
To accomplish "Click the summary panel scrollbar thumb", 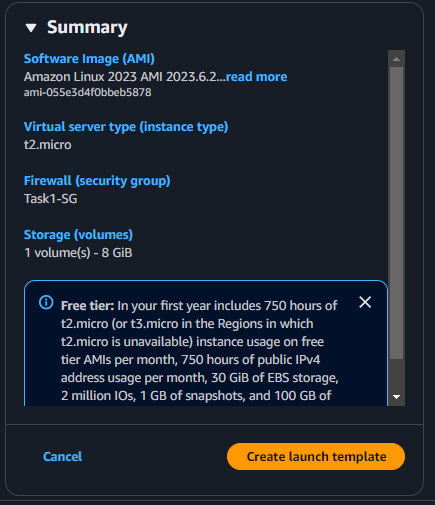I will 396,213.
